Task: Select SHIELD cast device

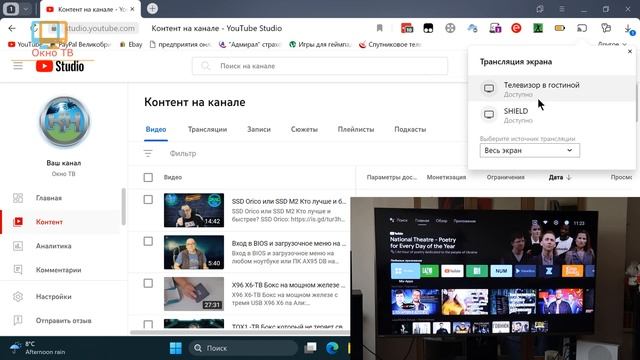Action: pyautogui.click(x=551, y=115)
